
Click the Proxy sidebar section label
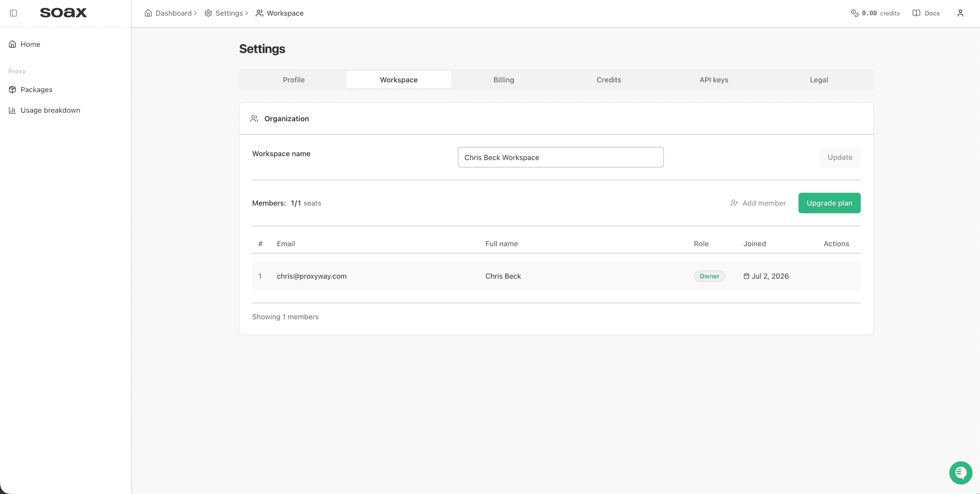(17, 71)
